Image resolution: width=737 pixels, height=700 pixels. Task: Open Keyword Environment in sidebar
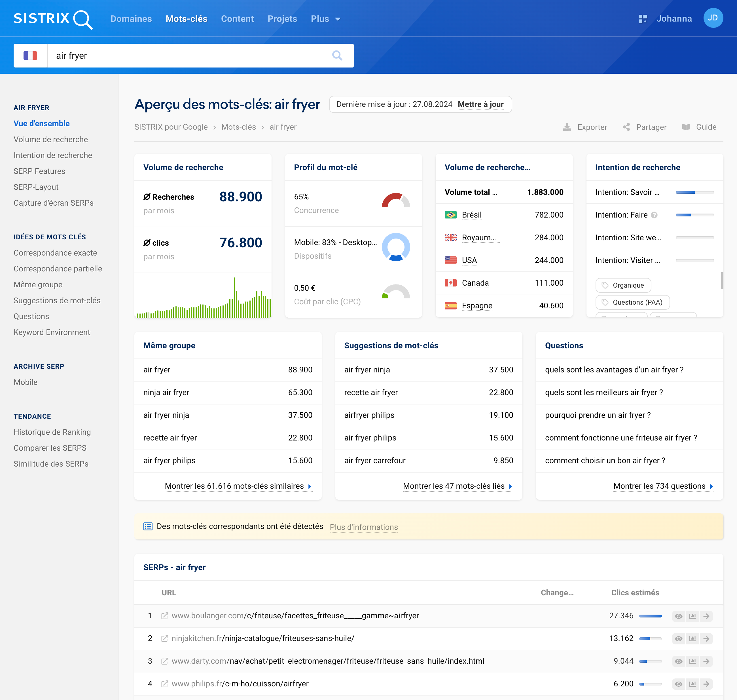(52, 332)
